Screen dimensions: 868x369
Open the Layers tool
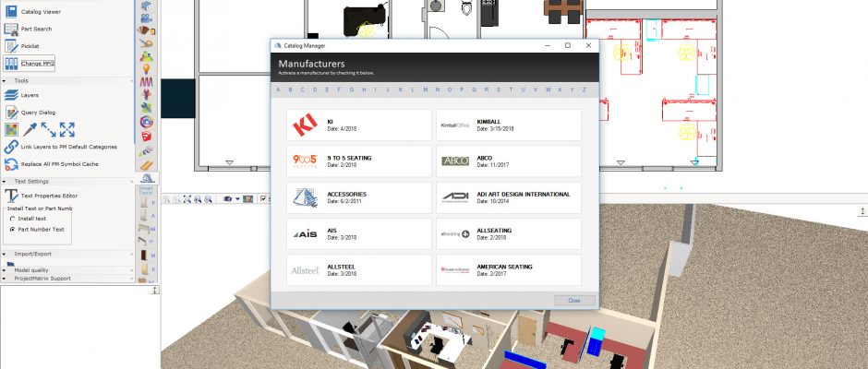(x=21, y=95)
